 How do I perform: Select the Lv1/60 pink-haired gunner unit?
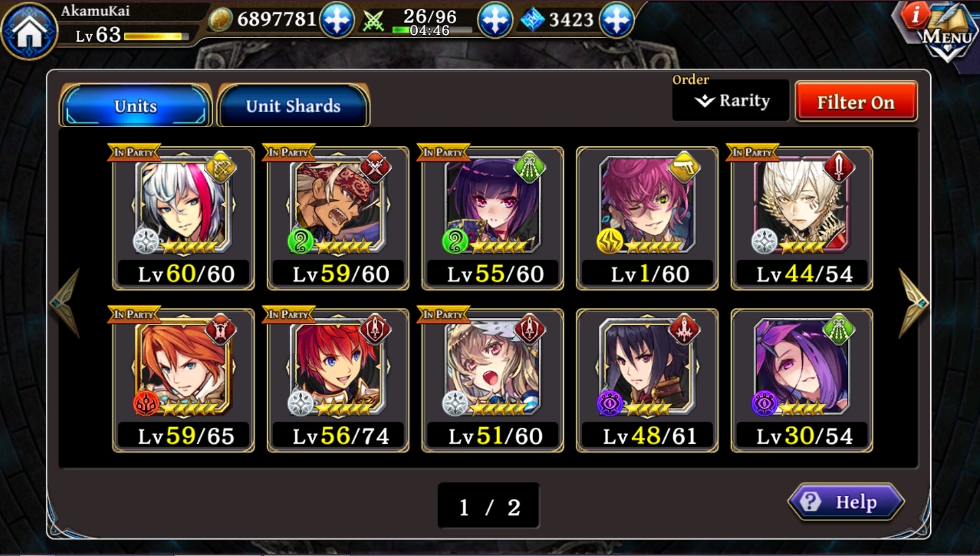point(647,218)
